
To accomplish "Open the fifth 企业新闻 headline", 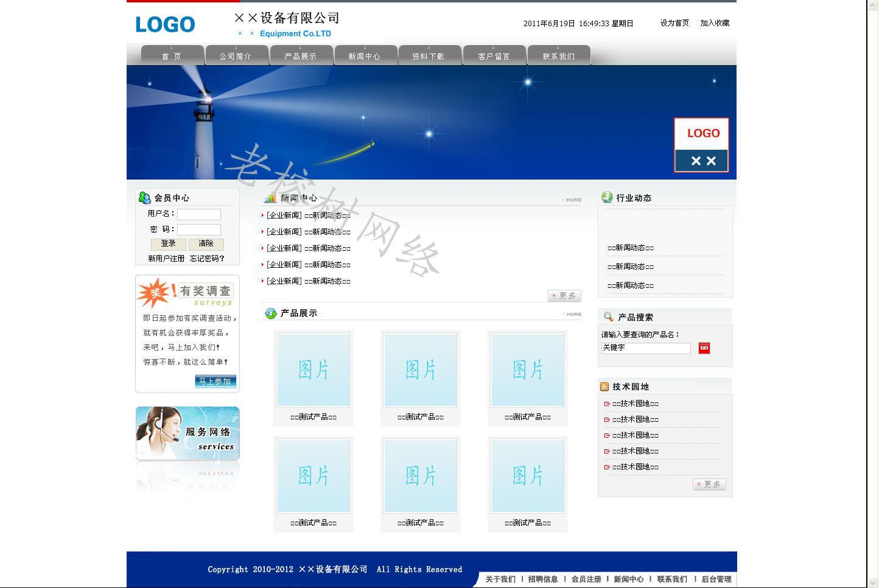I will [x=308, y=281].
